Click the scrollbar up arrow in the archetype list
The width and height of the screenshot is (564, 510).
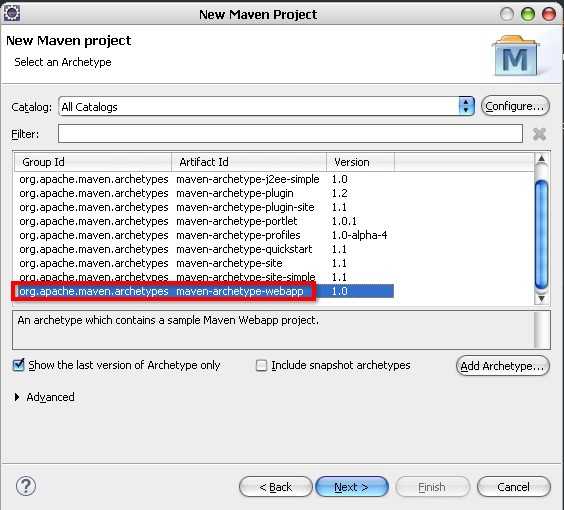[541, 159]
